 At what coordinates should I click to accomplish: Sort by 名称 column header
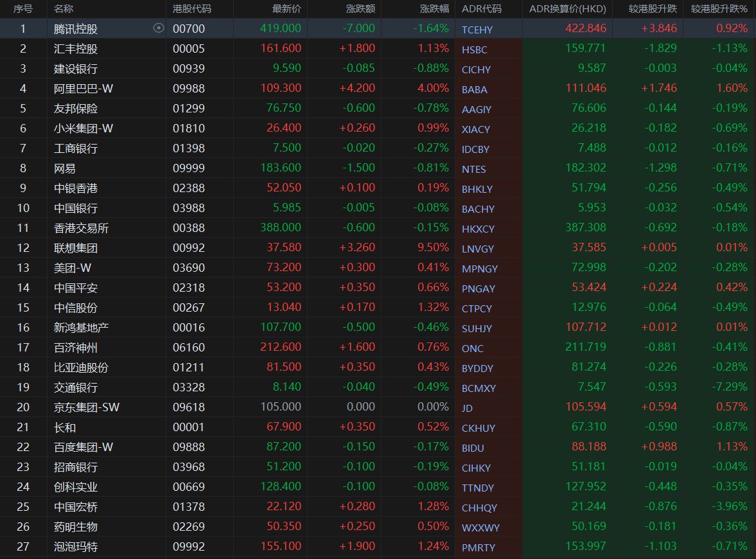(64, 9)
